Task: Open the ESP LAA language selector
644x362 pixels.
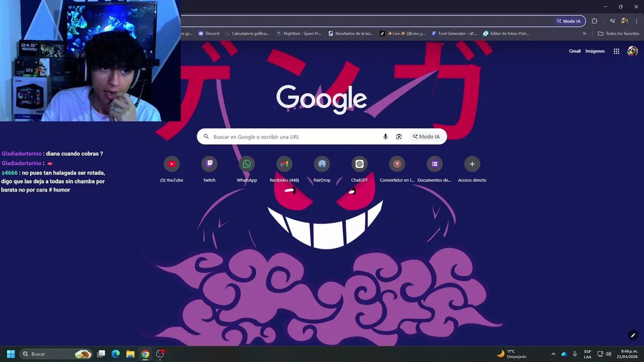Action: pyautogui.click(x=588, y=354)
